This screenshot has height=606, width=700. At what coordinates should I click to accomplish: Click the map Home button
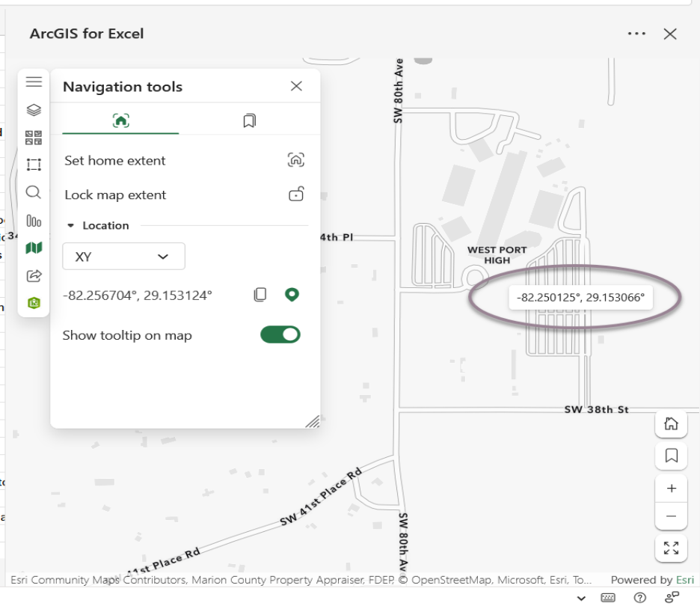(671, 423)
